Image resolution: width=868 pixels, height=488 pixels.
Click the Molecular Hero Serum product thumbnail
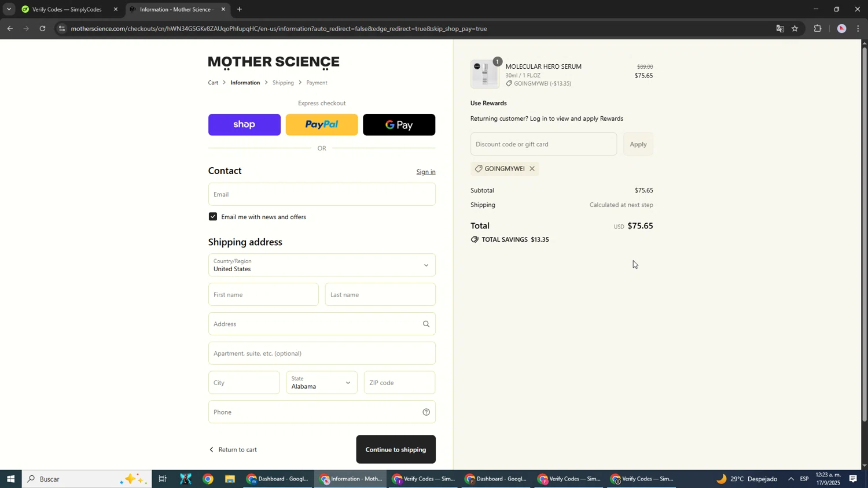click(x=485, y=75)
